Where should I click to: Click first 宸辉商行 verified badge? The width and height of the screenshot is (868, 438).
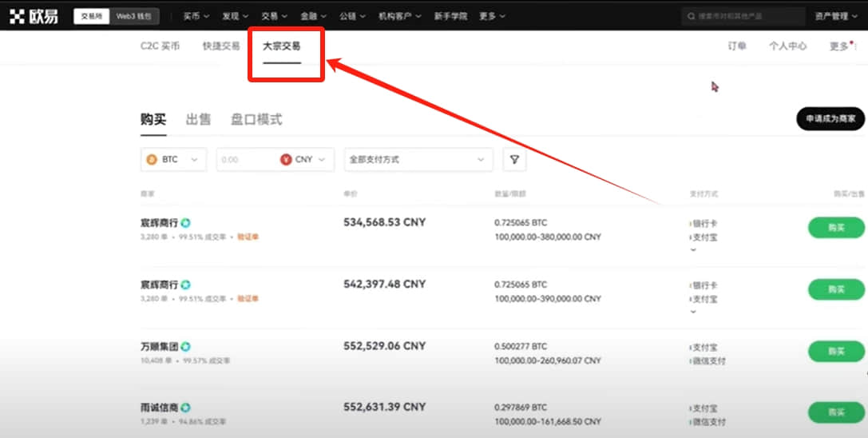click(185, 223)
